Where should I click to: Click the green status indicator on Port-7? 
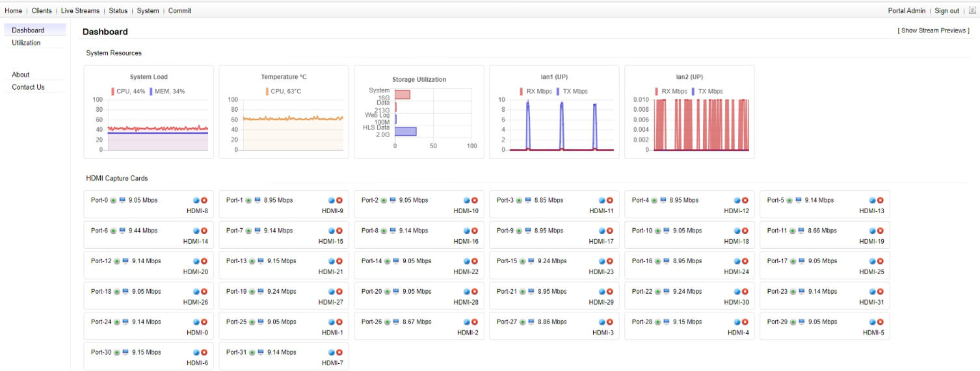point(248,231)
